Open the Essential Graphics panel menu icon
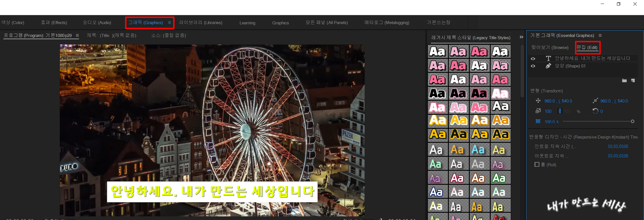 [600, 36]
